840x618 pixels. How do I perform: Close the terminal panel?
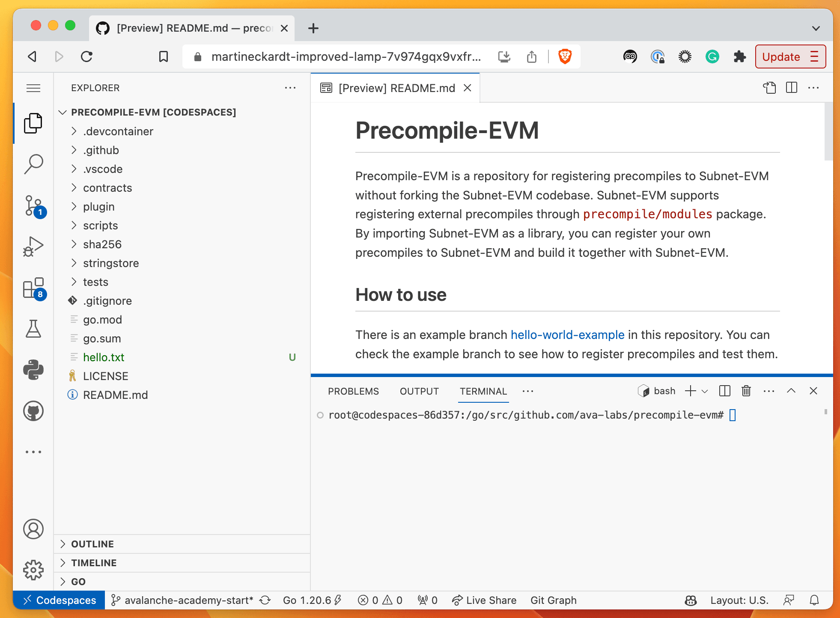tap(813, 391)
